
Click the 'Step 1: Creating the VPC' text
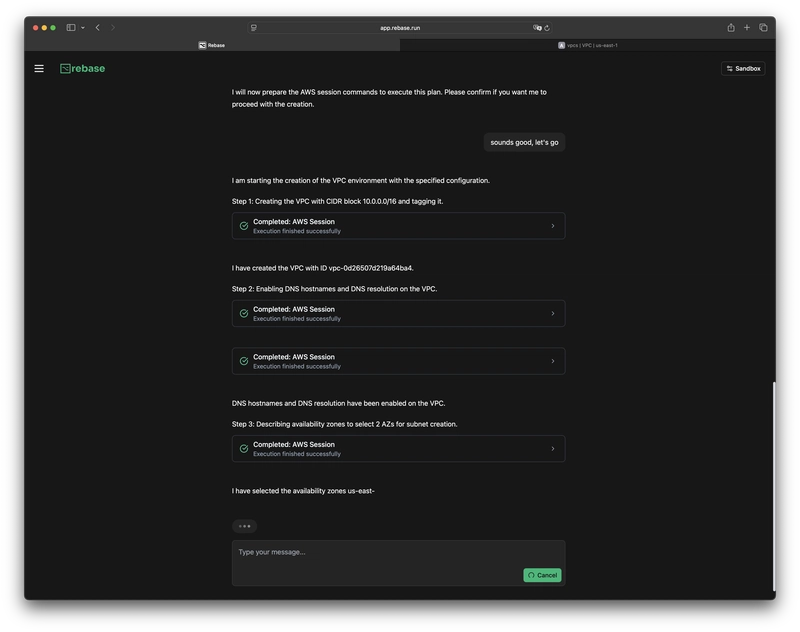[337, 201]
